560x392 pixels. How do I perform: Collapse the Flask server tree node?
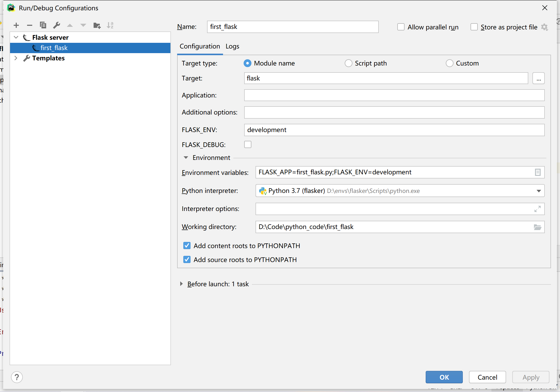click(16, 37)
